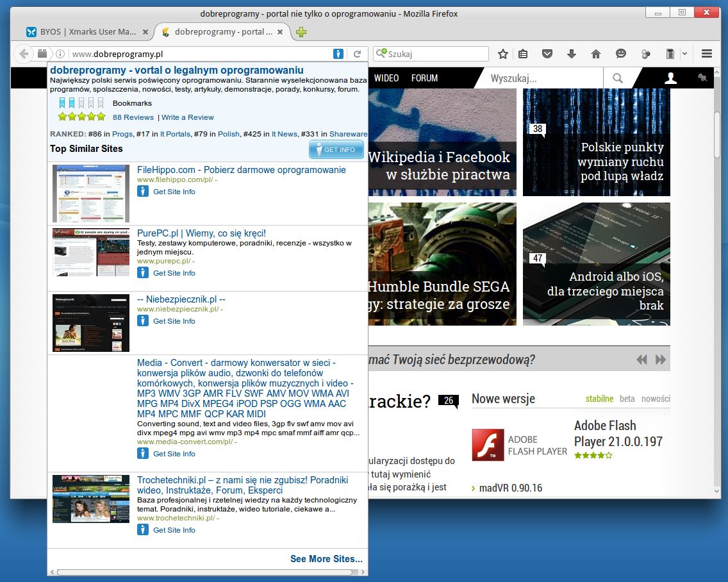Click the panel horizontal scrollbar
Viewport: 728px width, 582px height.
tap(204, 572)
